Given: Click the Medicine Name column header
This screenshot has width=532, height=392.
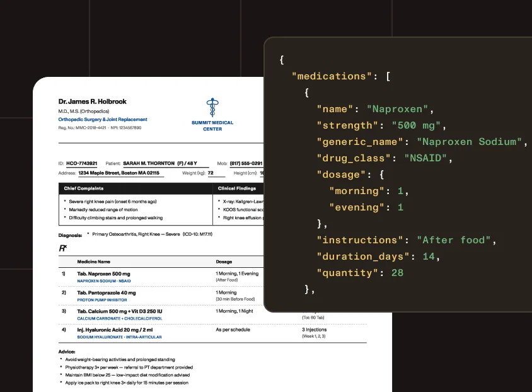Looking at the screenshot, I should point(94,262).
